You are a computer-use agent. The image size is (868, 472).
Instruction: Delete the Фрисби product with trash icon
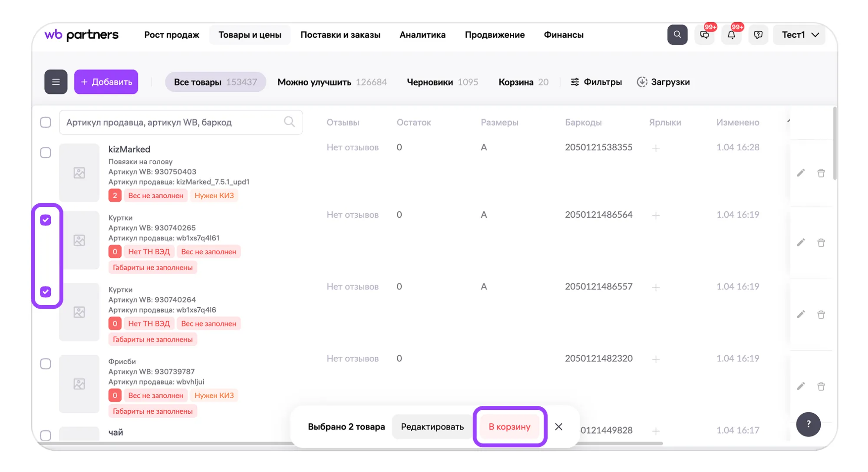pos(821,386)
